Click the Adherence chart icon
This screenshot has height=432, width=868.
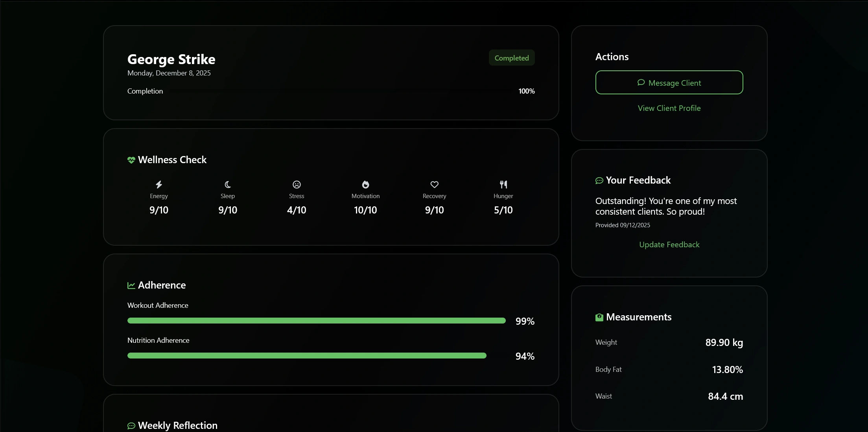[131, 285]
